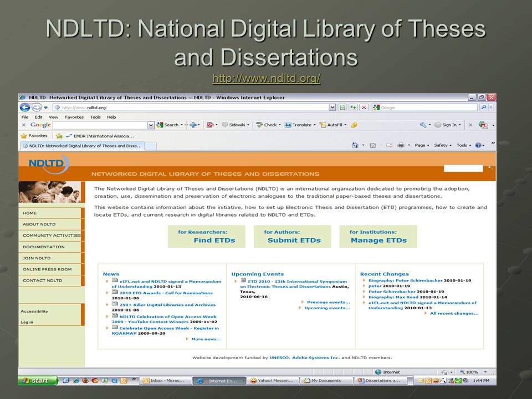Click Manage ETDs for Institutions button

(378, 237)
